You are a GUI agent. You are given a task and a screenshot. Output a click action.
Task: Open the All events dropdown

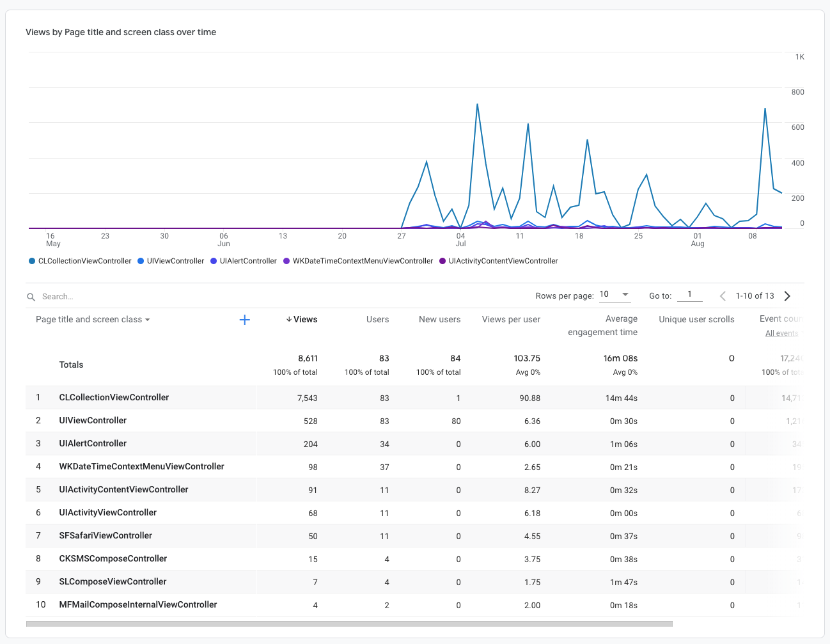781,333
